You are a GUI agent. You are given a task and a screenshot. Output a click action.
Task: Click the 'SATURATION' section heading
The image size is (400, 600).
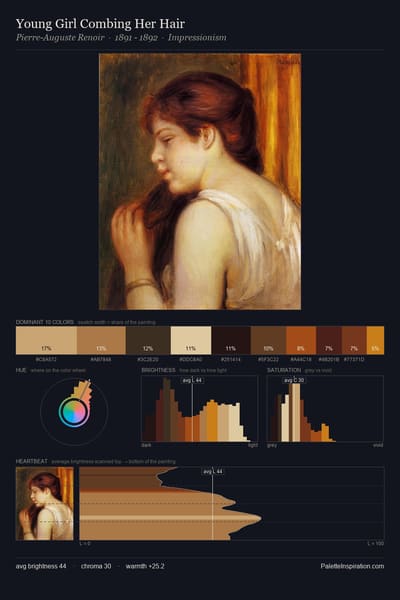(x=284, y=370)
